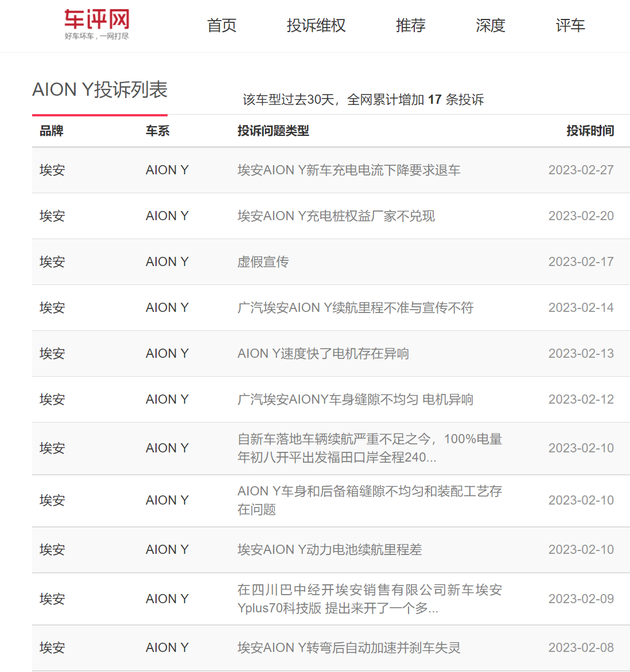Image resolution: width=630 pixels, height=672 pixels.
Task: Open complaint AION Y车身和后备箱缝隙不均匀
Action: [x=370, y=501]
